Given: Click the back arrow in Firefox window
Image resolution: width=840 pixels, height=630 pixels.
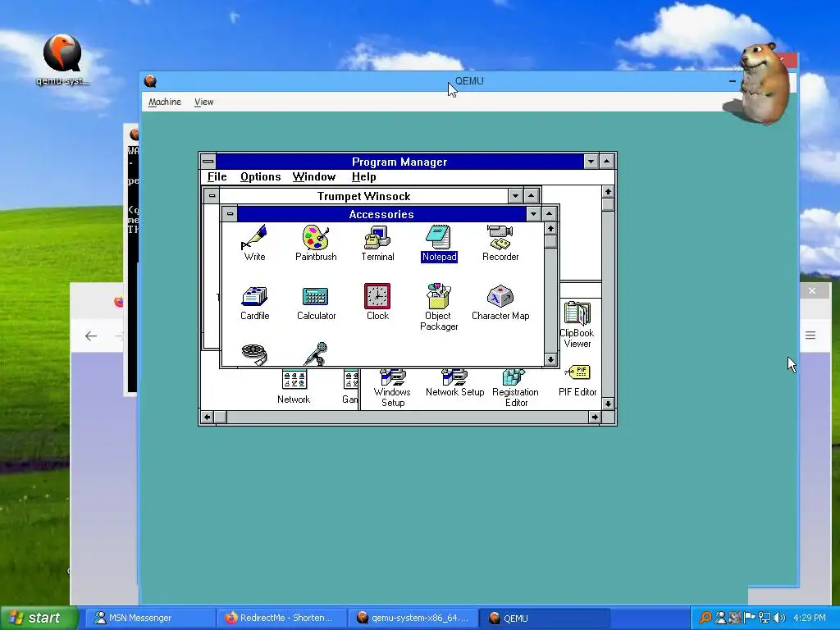Looking at the screenshot, I should pos(91,336).
